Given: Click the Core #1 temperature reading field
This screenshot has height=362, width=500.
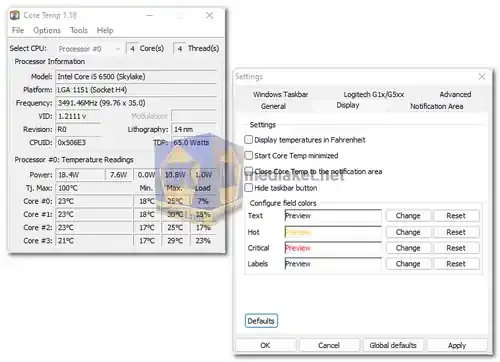Looking at the screenshot, I should point(94,214).
